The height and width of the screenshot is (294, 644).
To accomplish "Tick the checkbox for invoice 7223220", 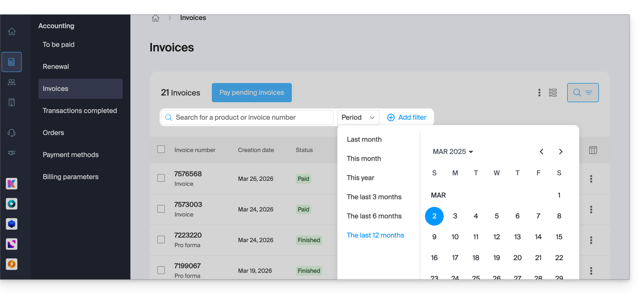I will (x=161, y=239).
